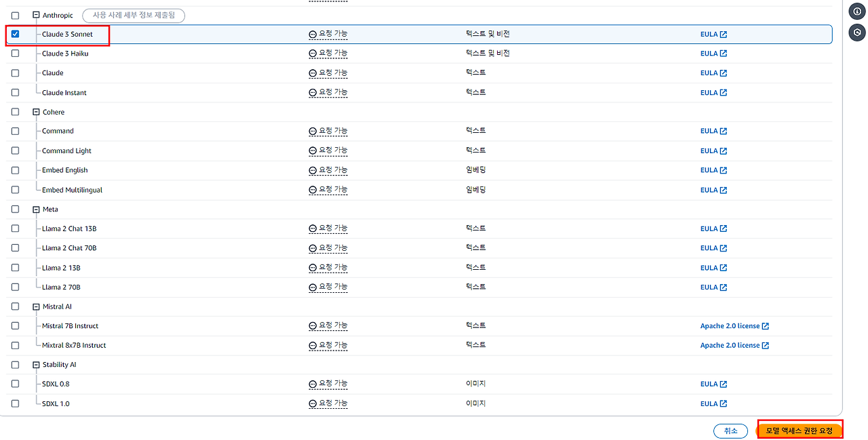Open external link icon beside Claude 3 Sonnet EULA
The height and width of the screenshot is (440, 868).
(724, 35)
